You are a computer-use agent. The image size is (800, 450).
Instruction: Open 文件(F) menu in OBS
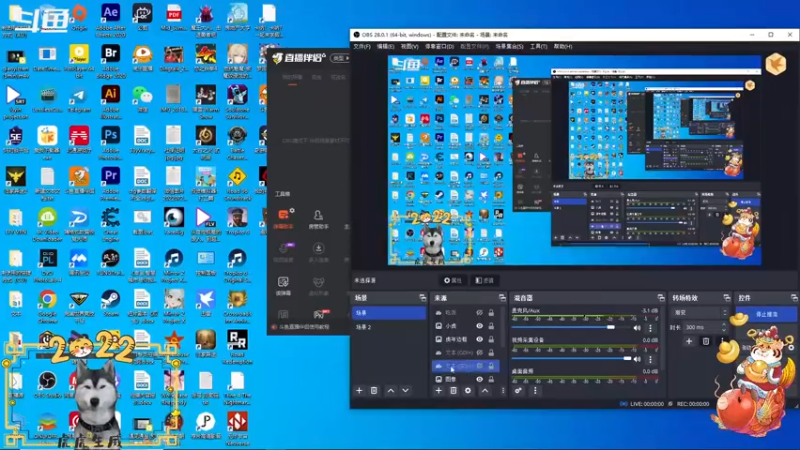(362, 46)
